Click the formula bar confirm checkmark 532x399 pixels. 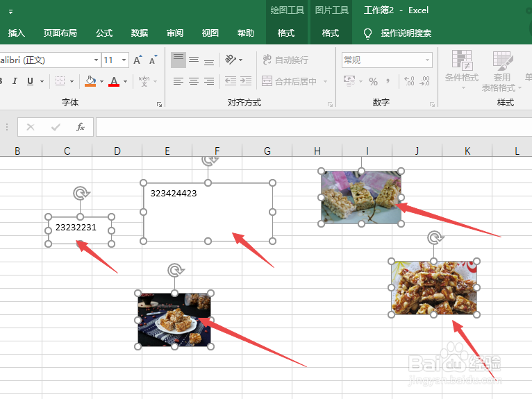click(x=56, y=127)
